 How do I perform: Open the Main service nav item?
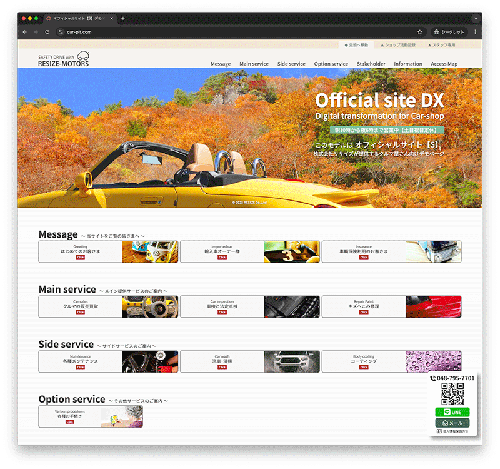254,64
